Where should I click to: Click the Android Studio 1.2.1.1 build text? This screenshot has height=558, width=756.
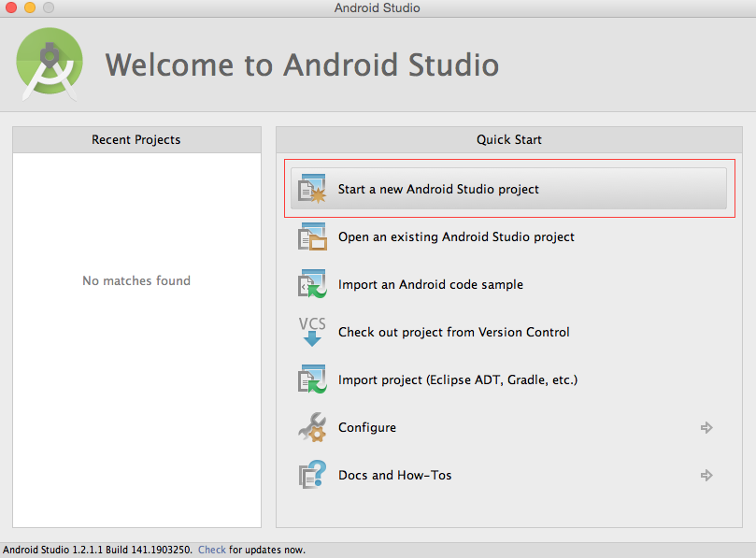tap(97, 550)
